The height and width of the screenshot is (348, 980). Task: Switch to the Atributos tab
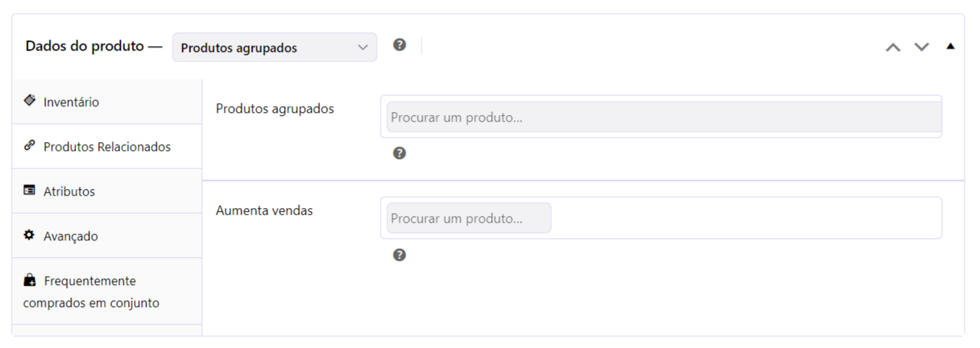point(107,191)
